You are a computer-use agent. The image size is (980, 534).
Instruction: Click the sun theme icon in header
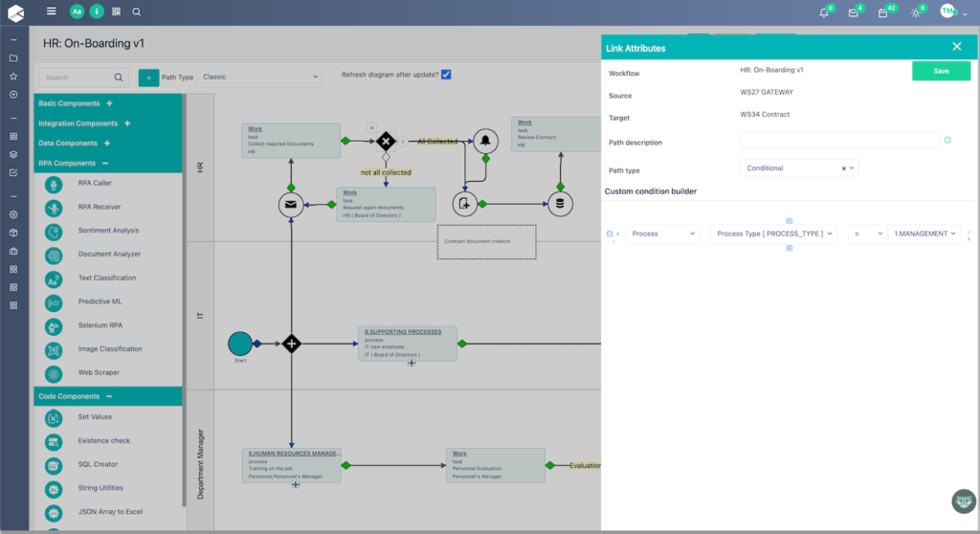coord(916,11)
